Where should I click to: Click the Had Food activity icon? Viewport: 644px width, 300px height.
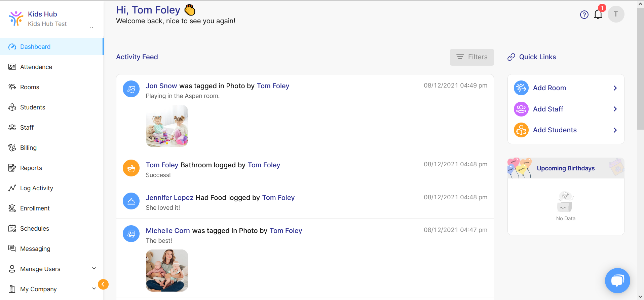[x=131, y=201]
